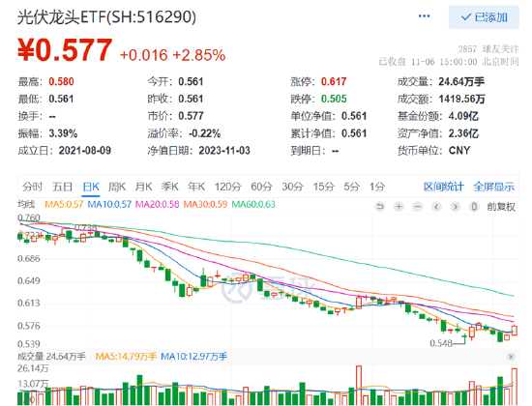Image resolution: width=532 pixels, height=406 pixels.
Task: Open 全屏显示 fullscreen chart view
Action: 494,187
